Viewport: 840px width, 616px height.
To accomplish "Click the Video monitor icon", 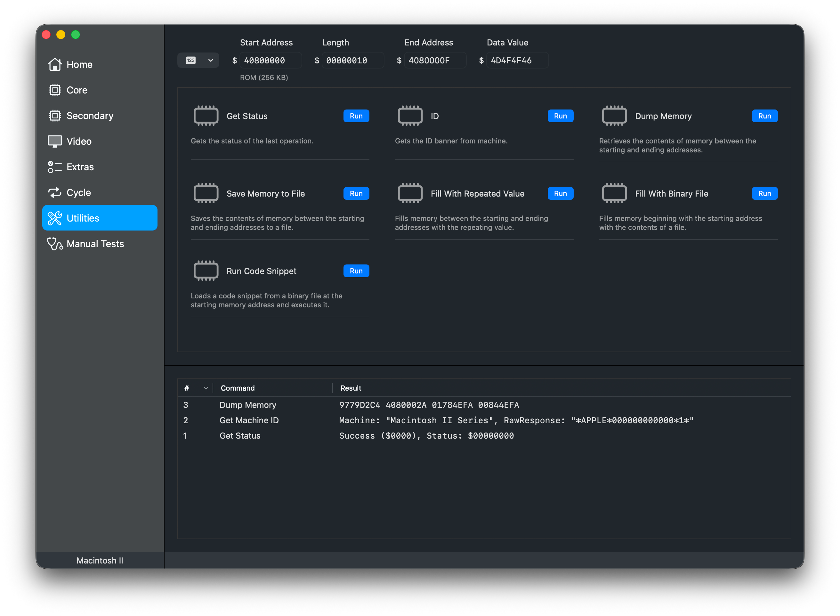I will (54, 141).
